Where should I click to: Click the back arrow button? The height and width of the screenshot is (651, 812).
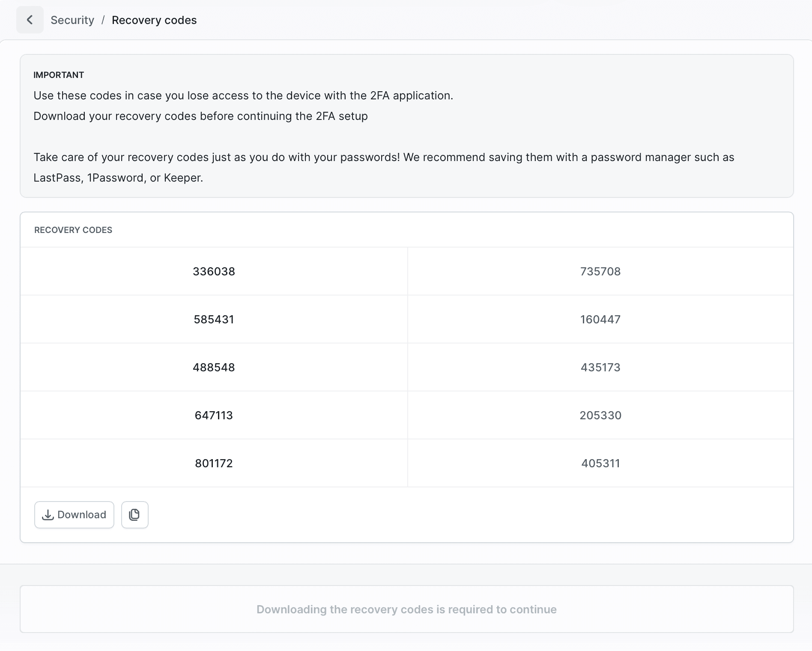(30, 20)
